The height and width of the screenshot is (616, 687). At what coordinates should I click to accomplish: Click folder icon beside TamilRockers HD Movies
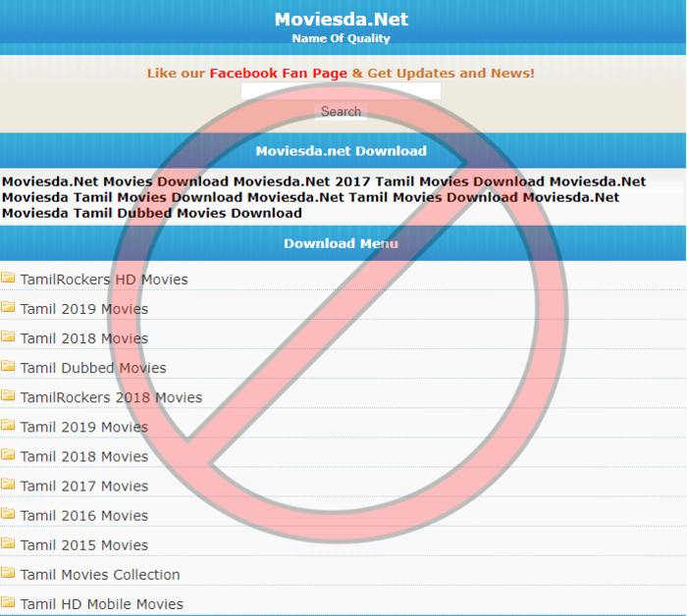8,279
